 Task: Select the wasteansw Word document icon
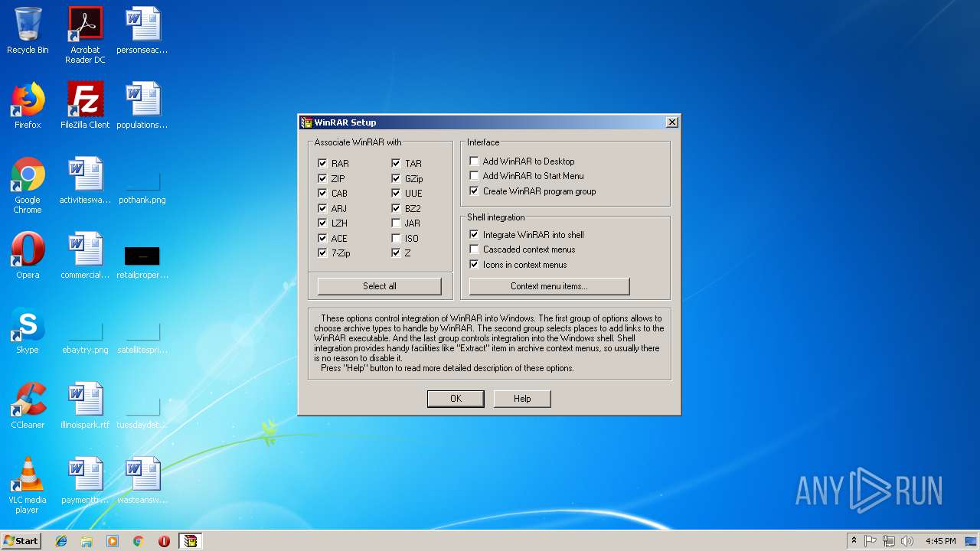pos(142,481)
